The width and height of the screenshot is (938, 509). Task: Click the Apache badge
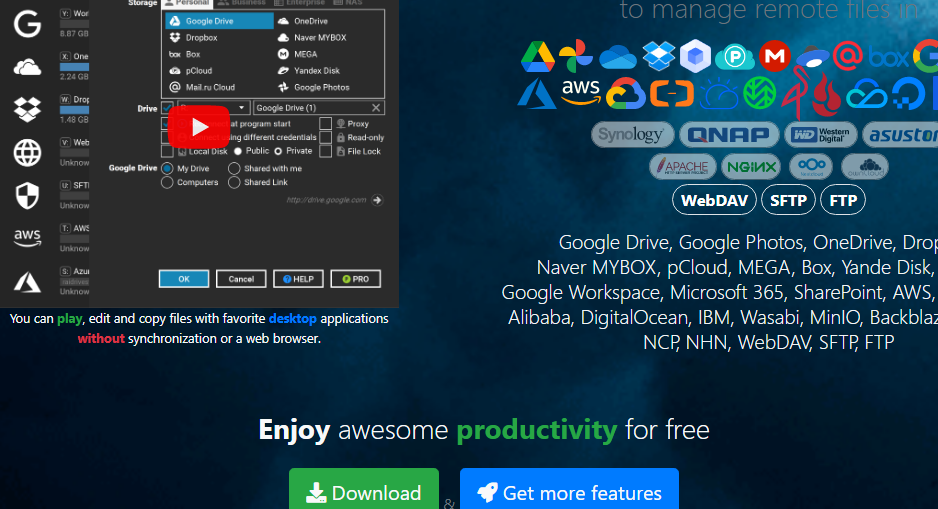(683, 167)
